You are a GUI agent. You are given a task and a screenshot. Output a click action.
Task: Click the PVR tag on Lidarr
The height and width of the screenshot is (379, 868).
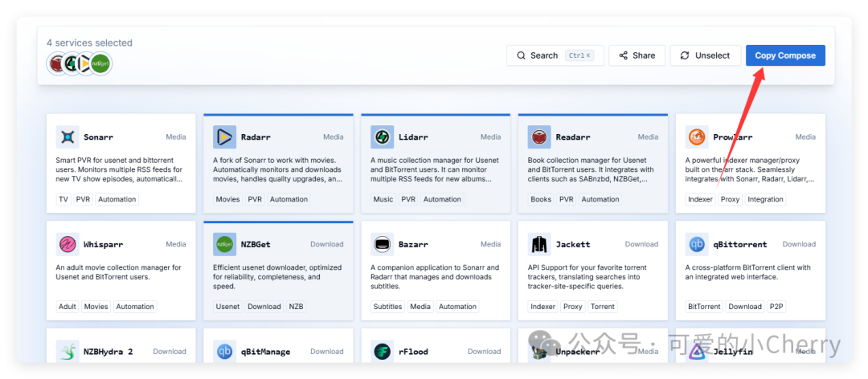[408, 199]
